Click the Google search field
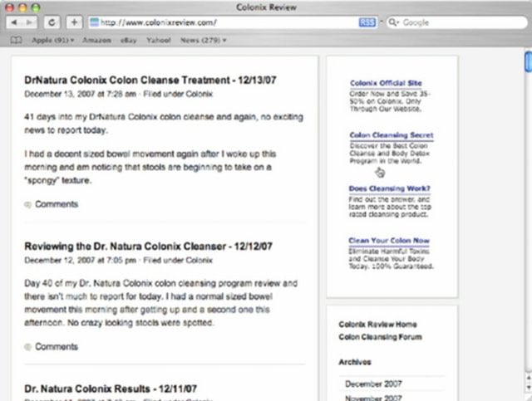This screenshot has height=401, width=532. 457,22
